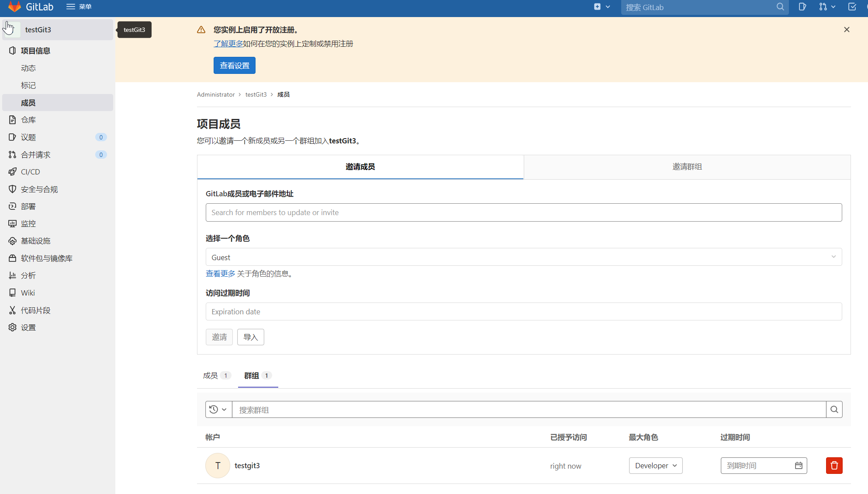Switch to 邀请群组 tab
Image resolution: width=868 pixels, height=494 pixels.
coord(687,167)
